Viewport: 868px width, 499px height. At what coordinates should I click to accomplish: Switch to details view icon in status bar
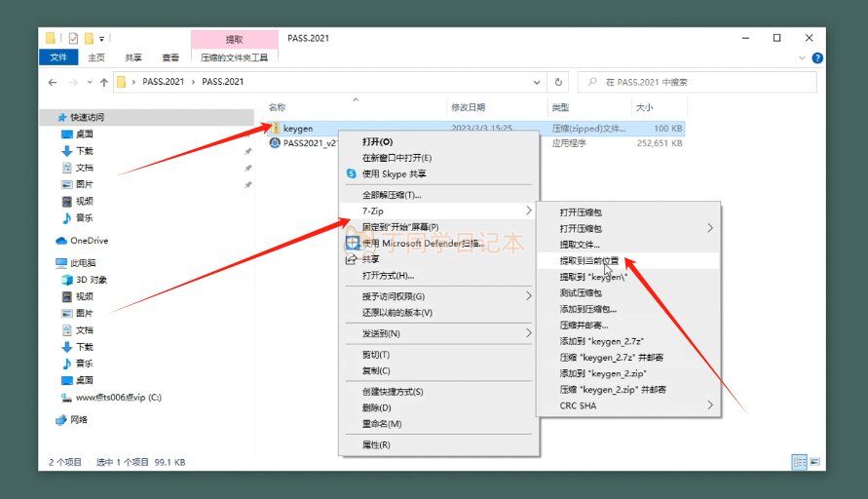[x=800, y=461]
